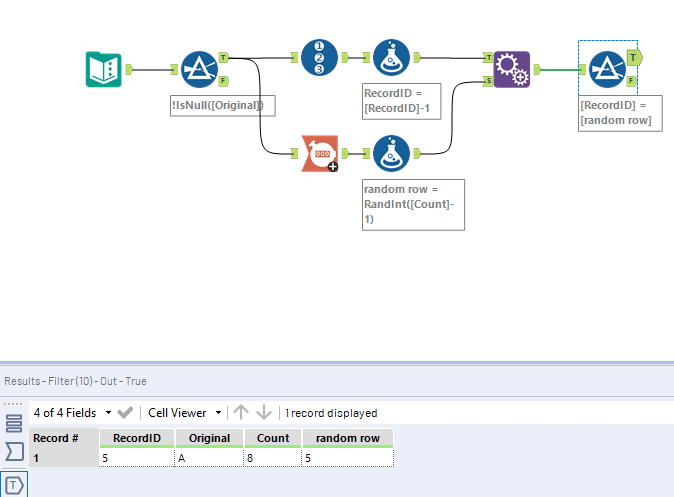This screenshot has height=497, width=674.
Task: Click the up arrow to go to previous record
Action: click(x=241, y=413)
